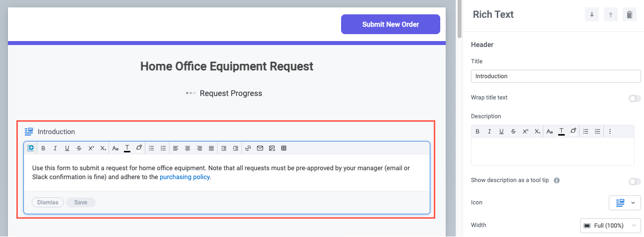Click the Title input field containing Introduction
This screenshot has width=644, height=237.
(x=555, y=76)
